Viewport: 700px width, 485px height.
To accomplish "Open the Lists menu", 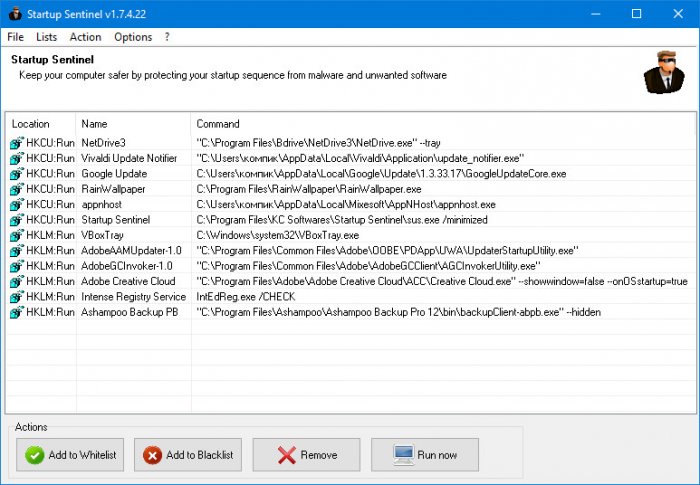I will pyautogui.click(x=46, y=37).
